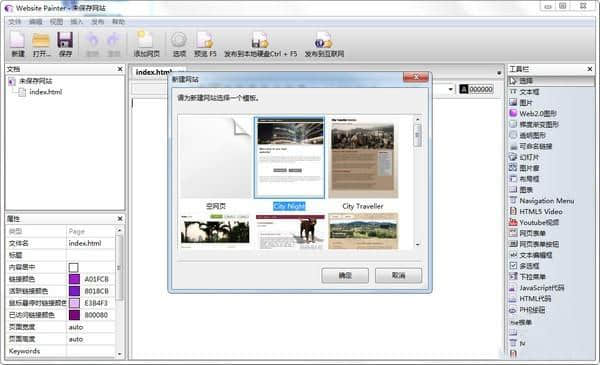Click the Add Page toolbar icon

click(x=145, y=40)
